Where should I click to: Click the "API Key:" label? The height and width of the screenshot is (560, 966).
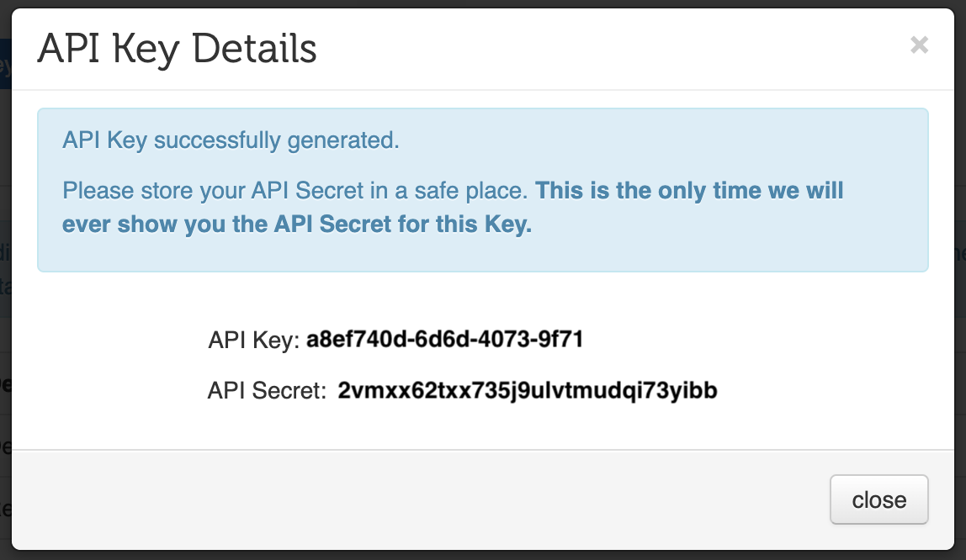pyautogui.click(x=253, y=341)
